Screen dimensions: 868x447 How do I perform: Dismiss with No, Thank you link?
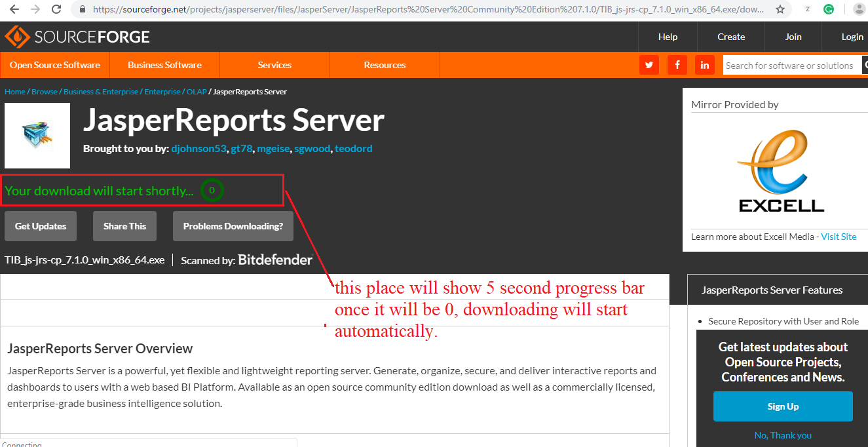tap(783, 435)
